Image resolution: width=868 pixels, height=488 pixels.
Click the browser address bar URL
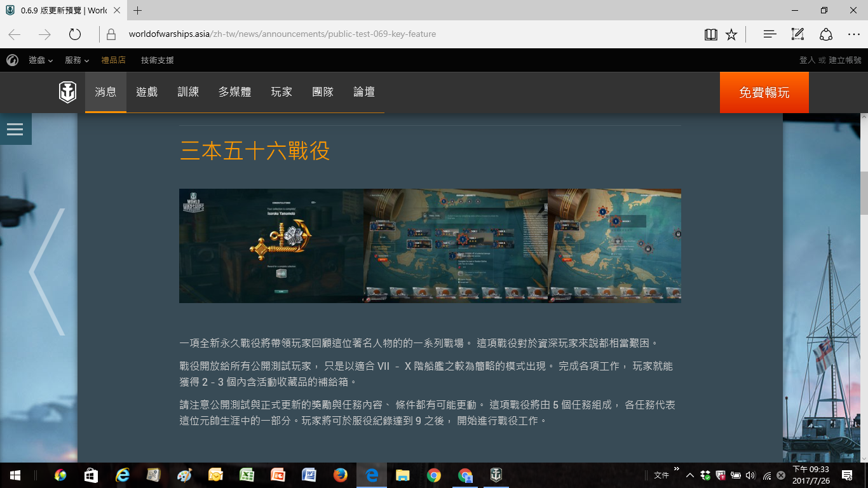coord(282,34)
